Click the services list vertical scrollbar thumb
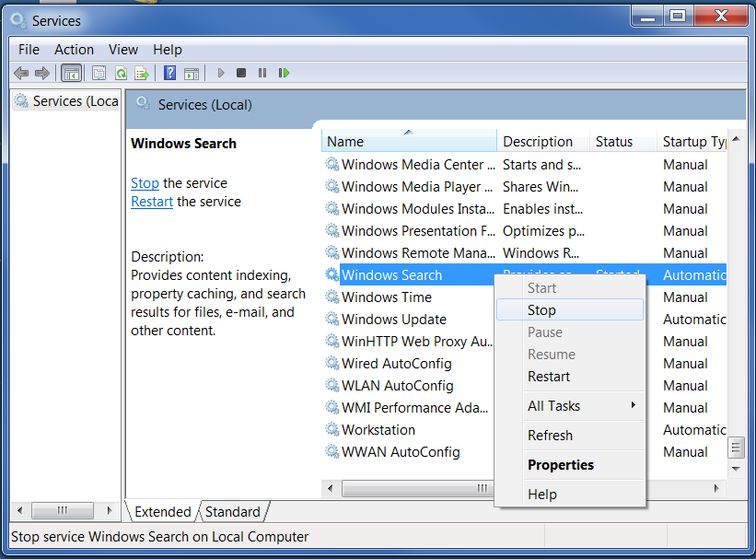 [736, 448]
